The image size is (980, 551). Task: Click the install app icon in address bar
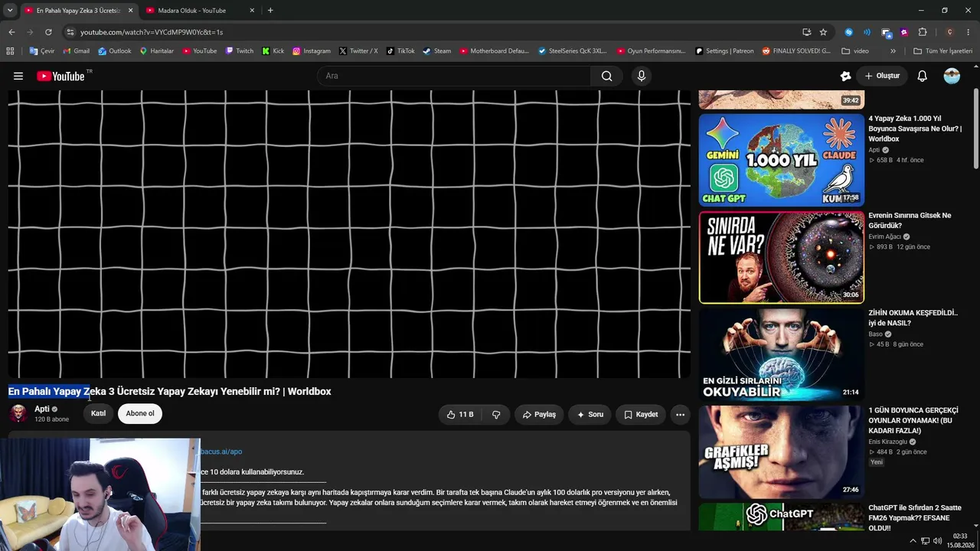806,32
